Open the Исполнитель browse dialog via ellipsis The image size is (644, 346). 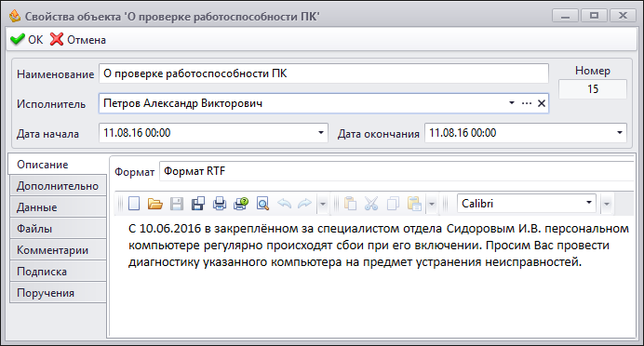coord(527,103)
